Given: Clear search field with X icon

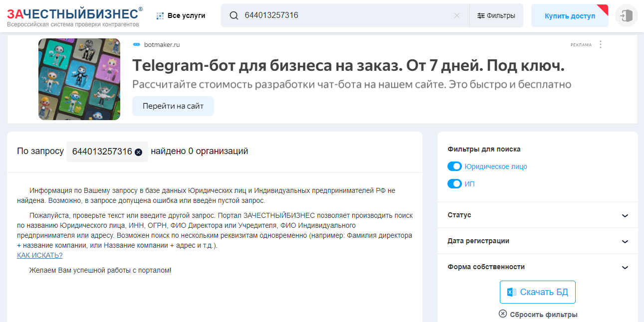Looking at the screenshot, I should (456, 15).
